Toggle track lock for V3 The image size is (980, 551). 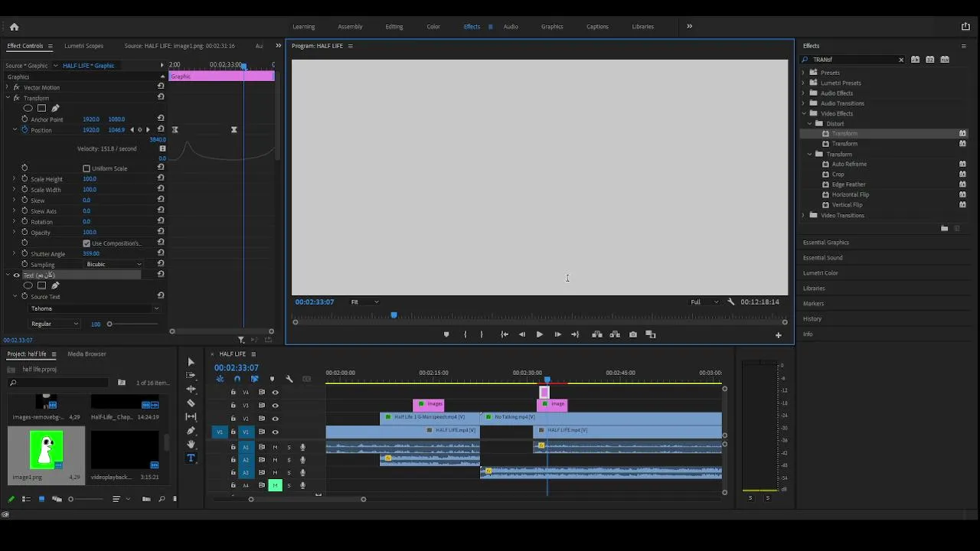point(234,406)
